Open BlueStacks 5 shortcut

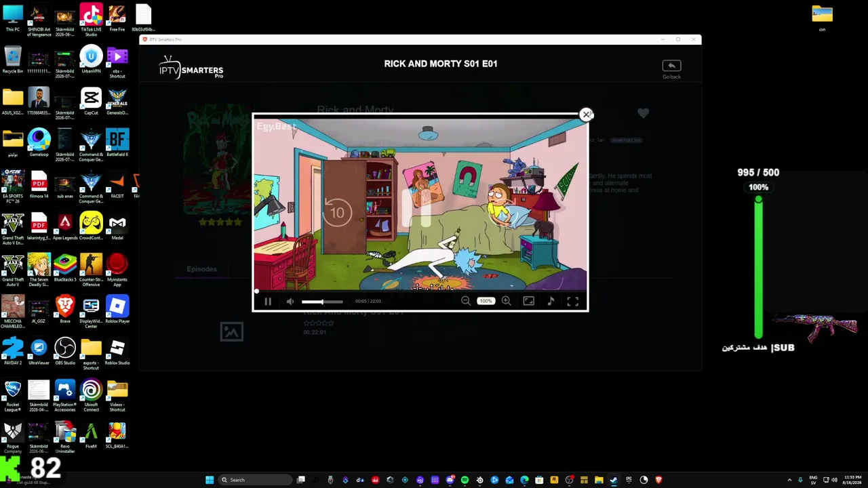[x=65, y=268]
